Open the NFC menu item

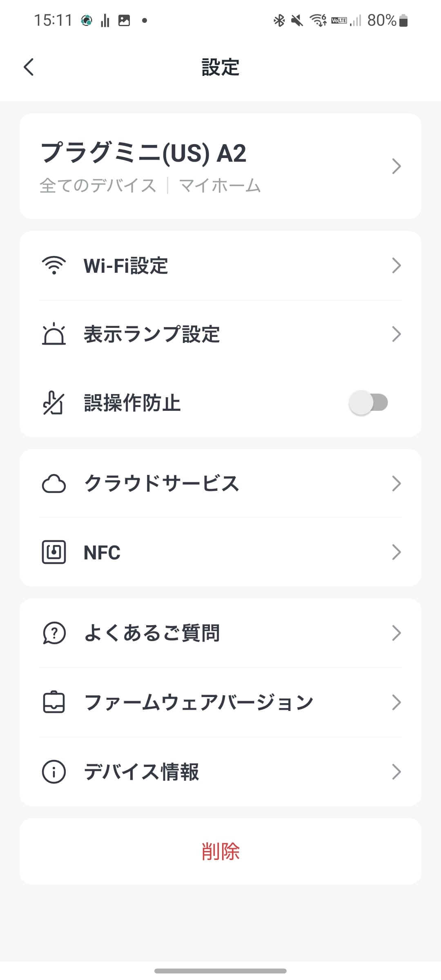(102, 552)
